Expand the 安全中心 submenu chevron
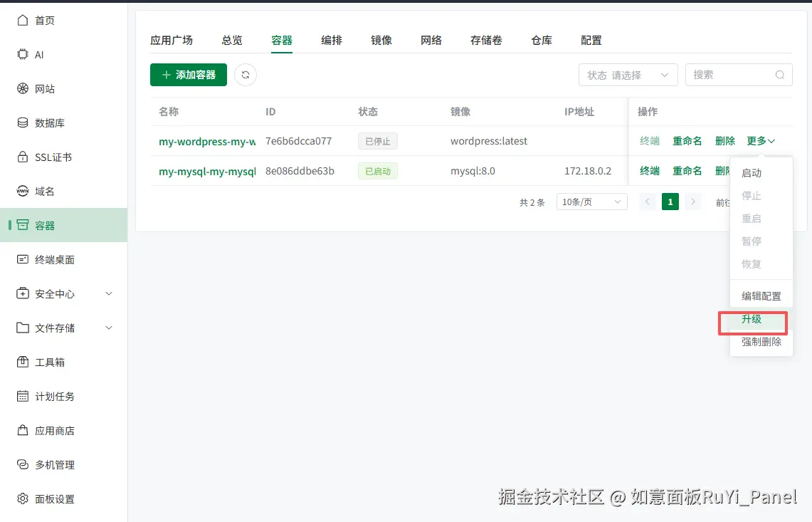Image resolution: width=812 pixels, height=522 pixels. pyautogui.click(x=109, y=293)
